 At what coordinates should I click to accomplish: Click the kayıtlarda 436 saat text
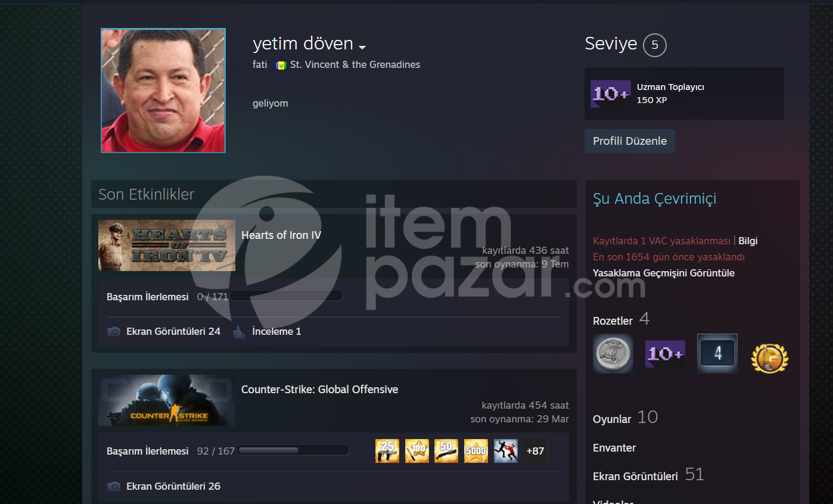click(526, 251)
